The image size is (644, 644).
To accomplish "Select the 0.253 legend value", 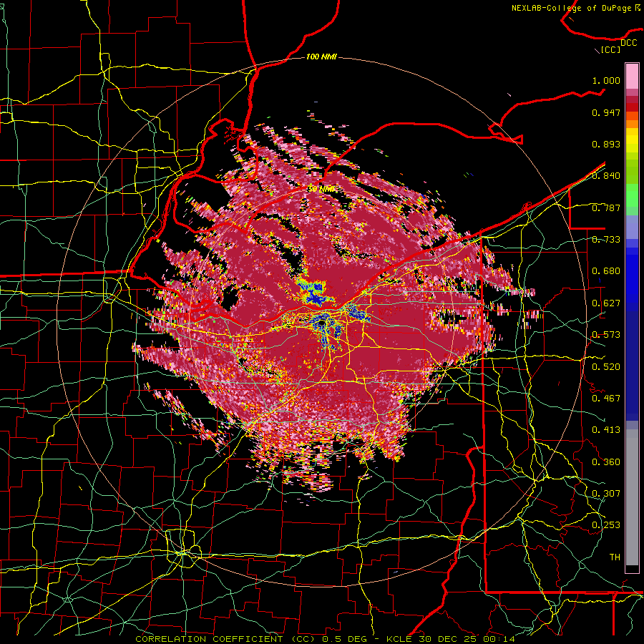I will pyautogui.click(x=606, y=525).
